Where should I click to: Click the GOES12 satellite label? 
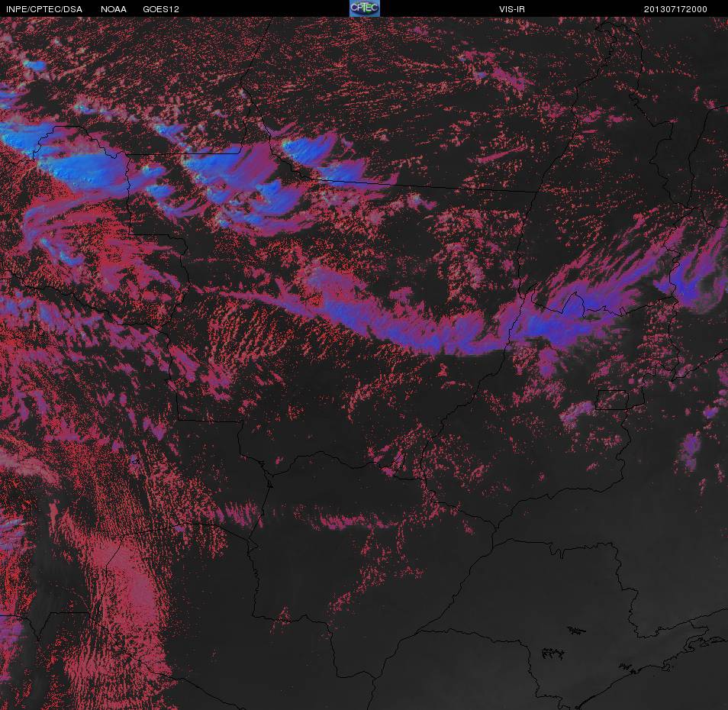click(x=161, y=9)
